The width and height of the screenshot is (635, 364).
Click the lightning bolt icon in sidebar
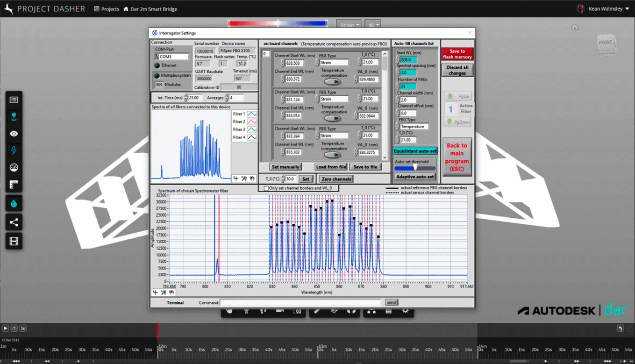pos(14,150)
